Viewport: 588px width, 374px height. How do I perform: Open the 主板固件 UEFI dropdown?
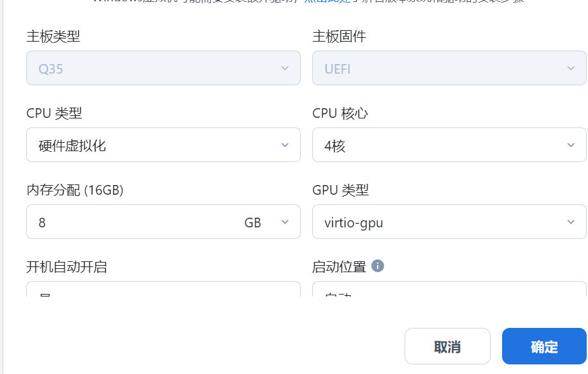(449, 68)
